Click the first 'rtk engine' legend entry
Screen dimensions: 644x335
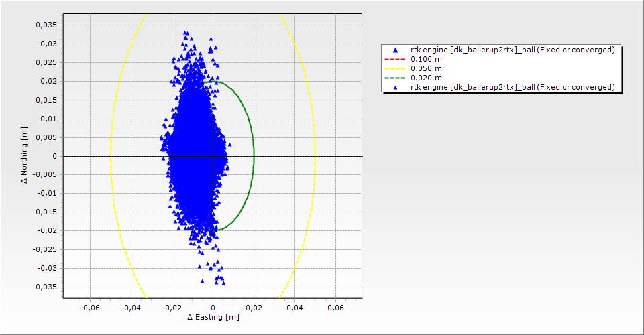[x=501, y=50]
